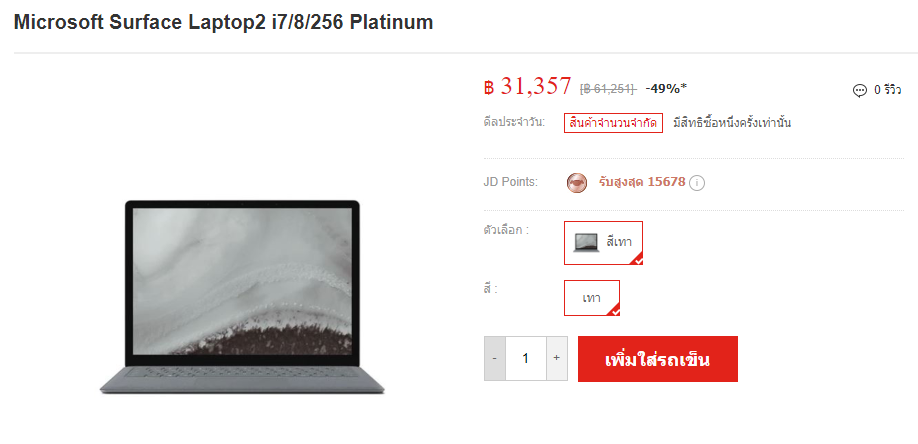The height and width of the screenshot is (444, 918).
Task: Open the 0 รีวิว reviews link
Action: tap(887, 90)
